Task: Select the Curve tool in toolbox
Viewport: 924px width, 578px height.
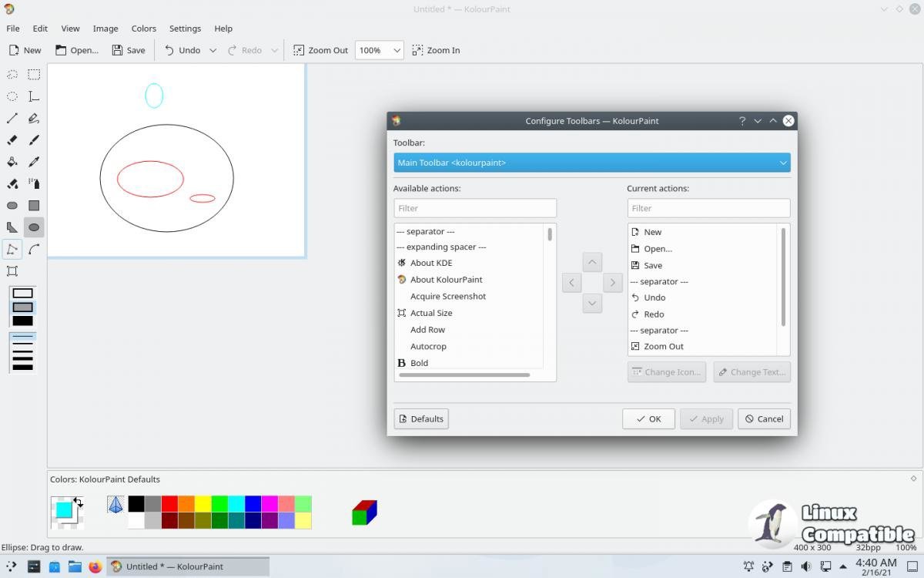Action: (x=34, y=250)
